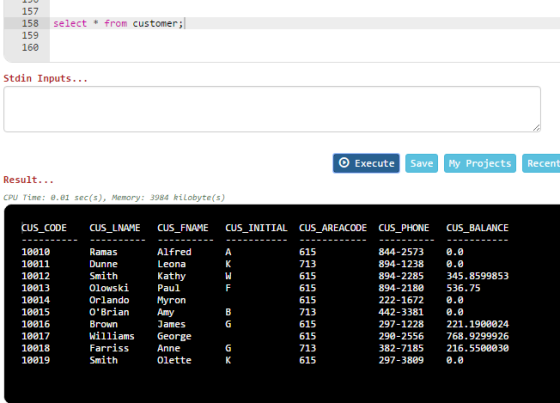The image size is (560, 403).
Task: Click balance 216.5500030
Action: tap(478, 348)
